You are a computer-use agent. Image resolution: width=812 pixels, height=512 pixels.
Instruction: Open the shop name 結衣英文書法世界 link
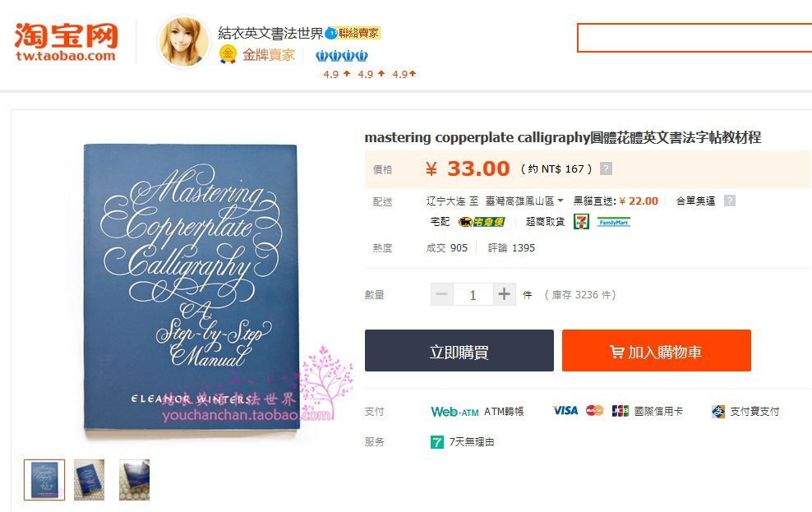click(x=270, y=33)
